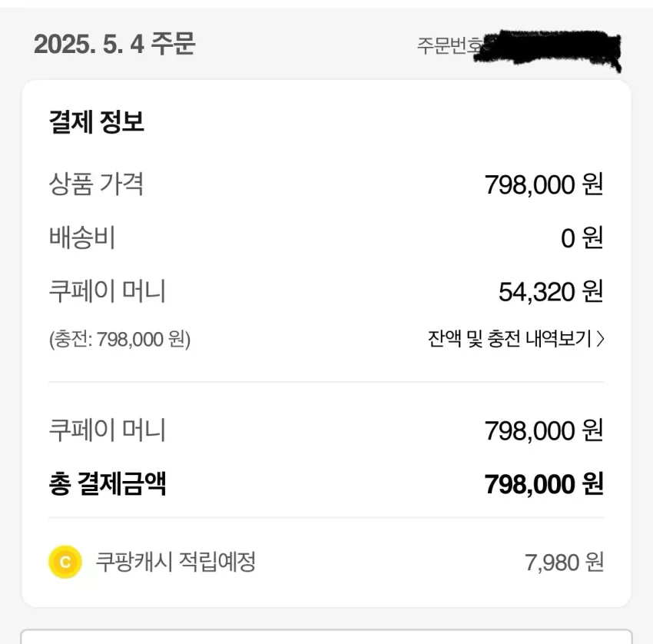653x644 pixels.
Task: Open 잔액 및 충전 내역보기 link
Action: [x=516, y=339]
